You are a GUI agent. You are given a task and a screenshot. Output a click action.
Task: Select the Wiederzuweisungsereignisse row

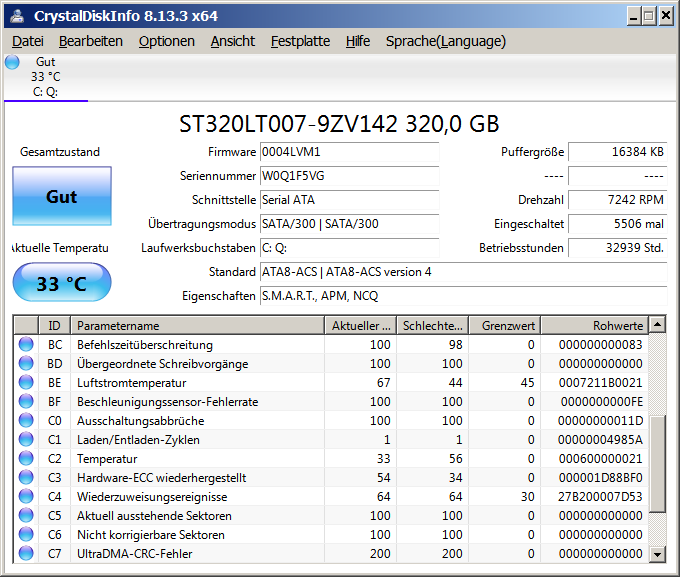point(331,497)
